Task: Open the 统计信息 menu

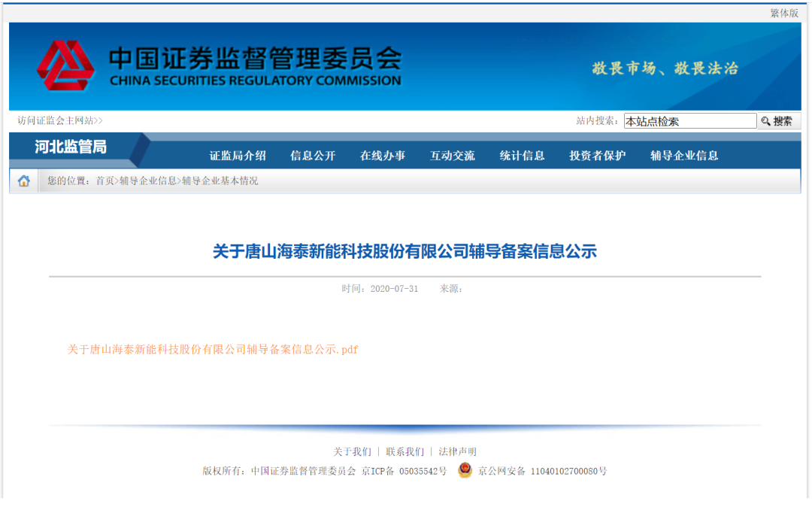Action: 522,156
